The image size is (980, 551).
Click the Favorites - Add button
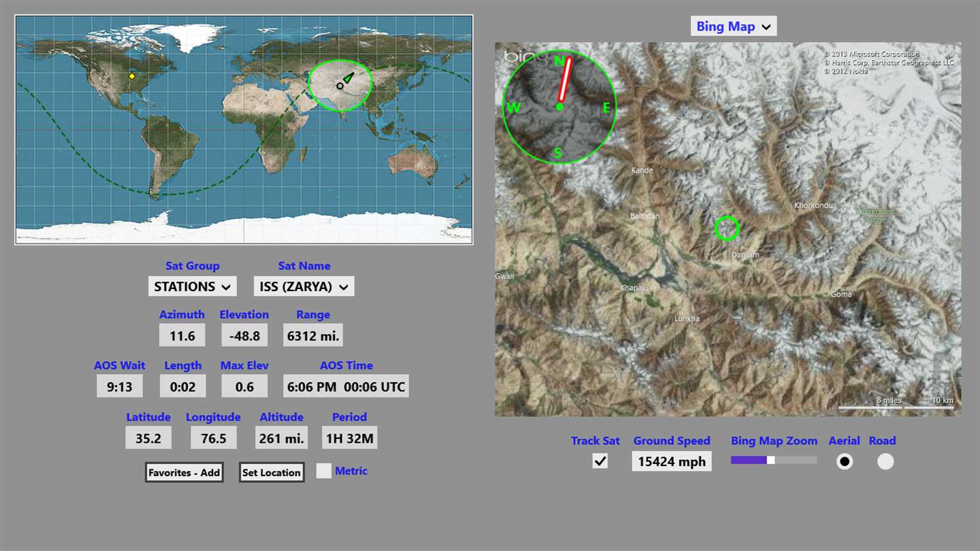(184, 472)
